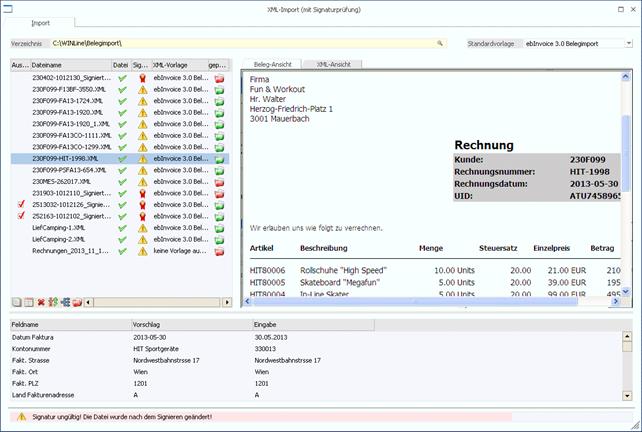Click warning icon in the 230F099-HIT-1998.XML row

[141, 158]
